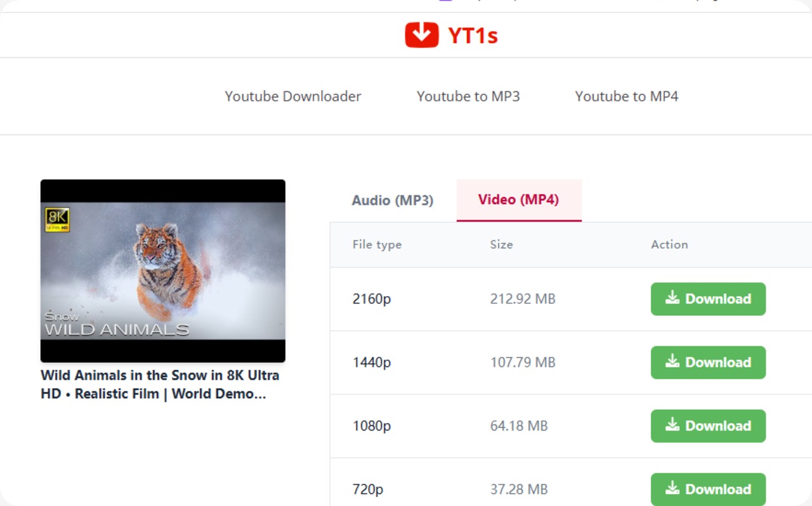This screenshot has width=812, height=506.
Task: Click the download arrow icon in 1440p row
Action: (x=672, y=361)
